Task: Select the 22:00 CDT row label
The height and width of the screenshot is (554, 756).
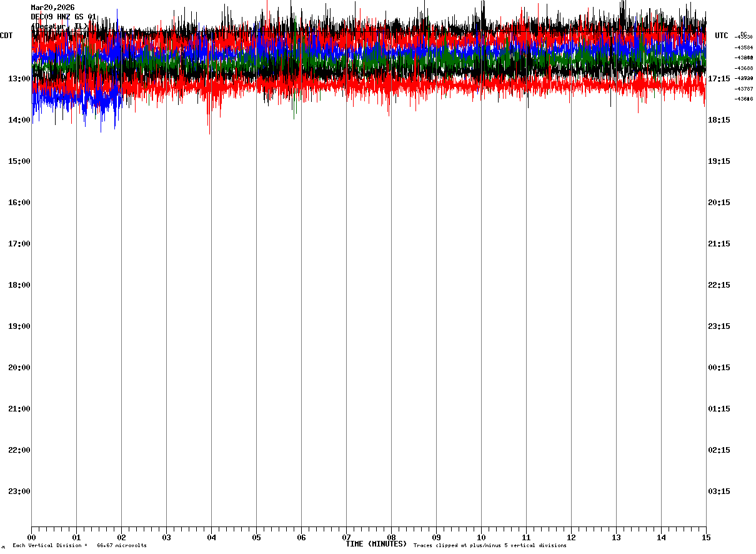Action: click(x=19, y=450)
